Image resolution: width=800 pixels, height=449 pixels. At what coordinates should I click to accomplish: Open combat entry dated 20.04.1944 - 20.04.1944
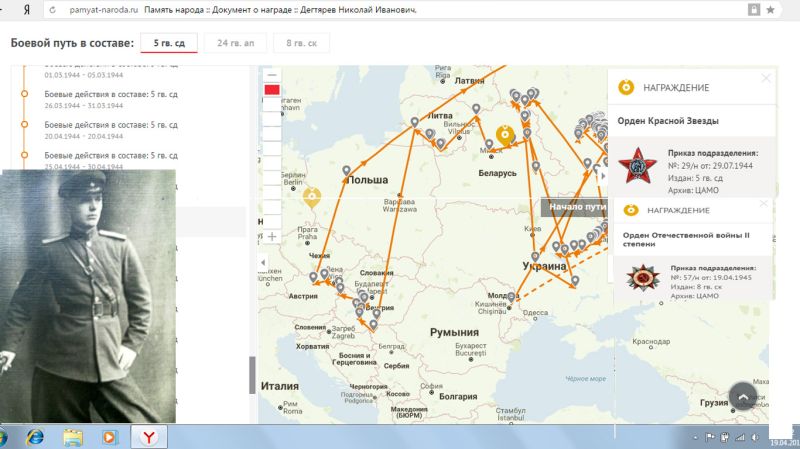click(111, 130)
